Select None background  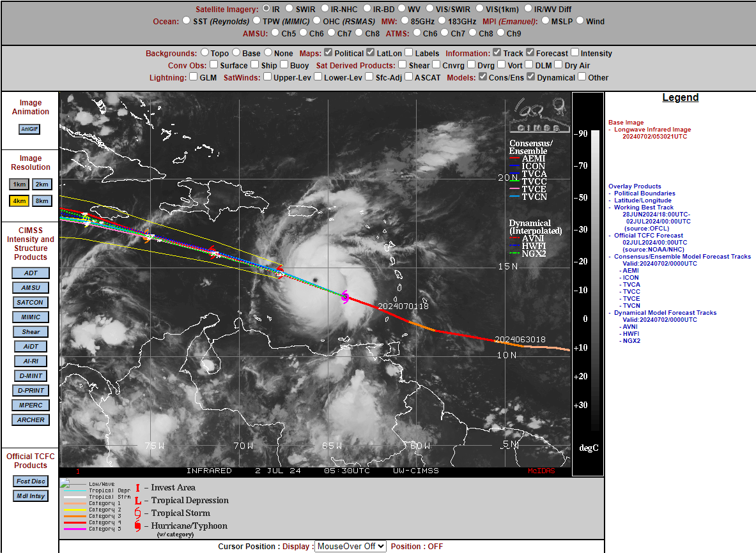pos(268,52)
